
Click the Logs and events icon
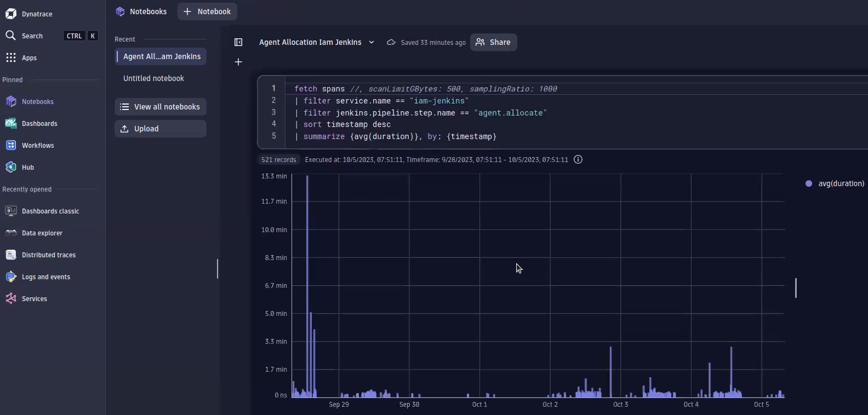coord(11,276)
